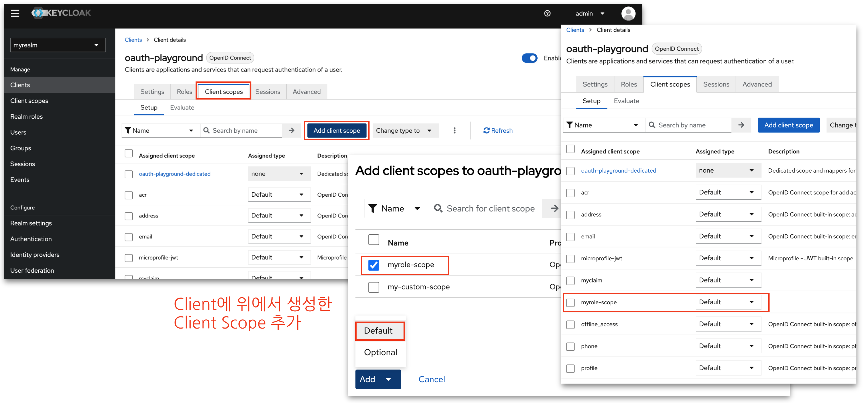Check the my-custom-scope checkbox
868x403 pixels.
(373, 287)
